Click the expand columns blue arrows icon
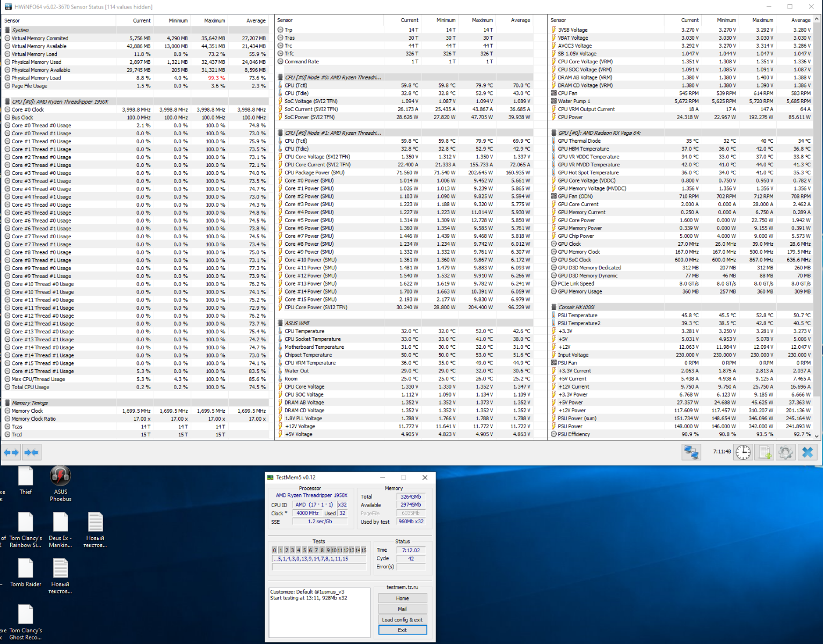The height and width of the screenshot is (644, 823). (x=11, y=452)
